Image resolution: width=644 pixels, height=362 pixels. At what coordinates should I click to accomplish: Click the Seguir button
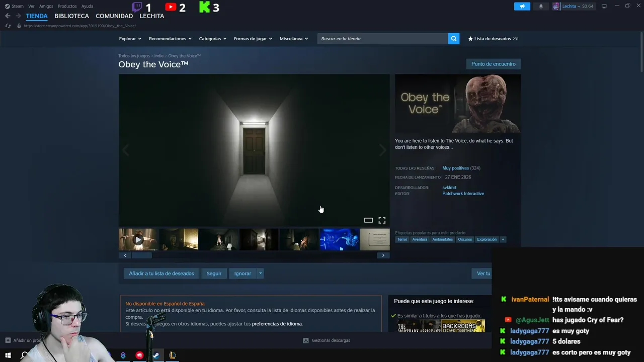click(x=214, y=274)
